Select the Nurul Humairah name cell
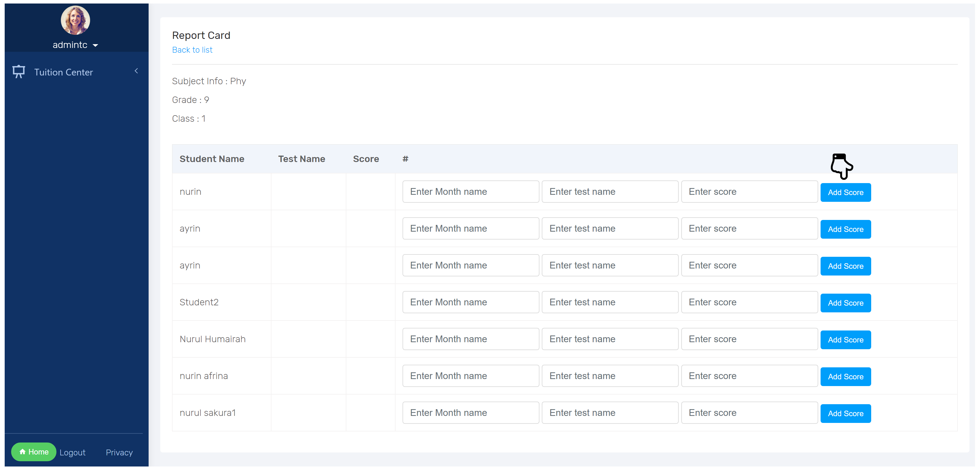The width and height of the screenshot is (980, 470). pyautogui.click(x=222, y=339)
